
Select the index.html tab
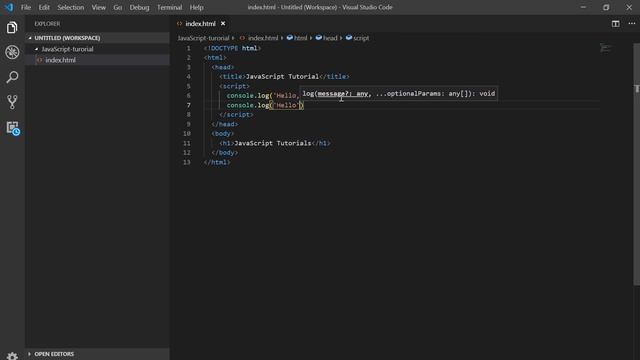click(x=200, y=24)
